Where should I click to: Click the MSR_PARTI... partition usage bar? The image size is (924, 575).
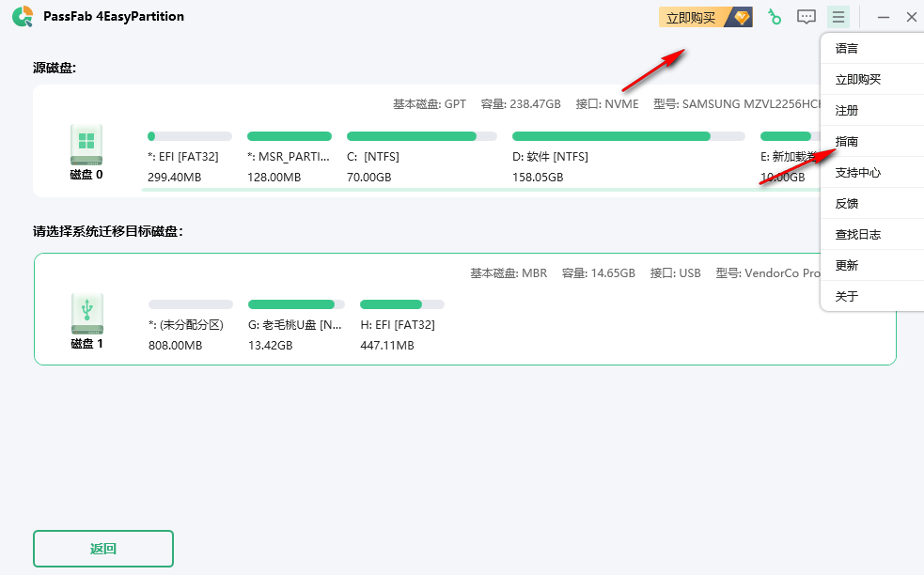290,136
